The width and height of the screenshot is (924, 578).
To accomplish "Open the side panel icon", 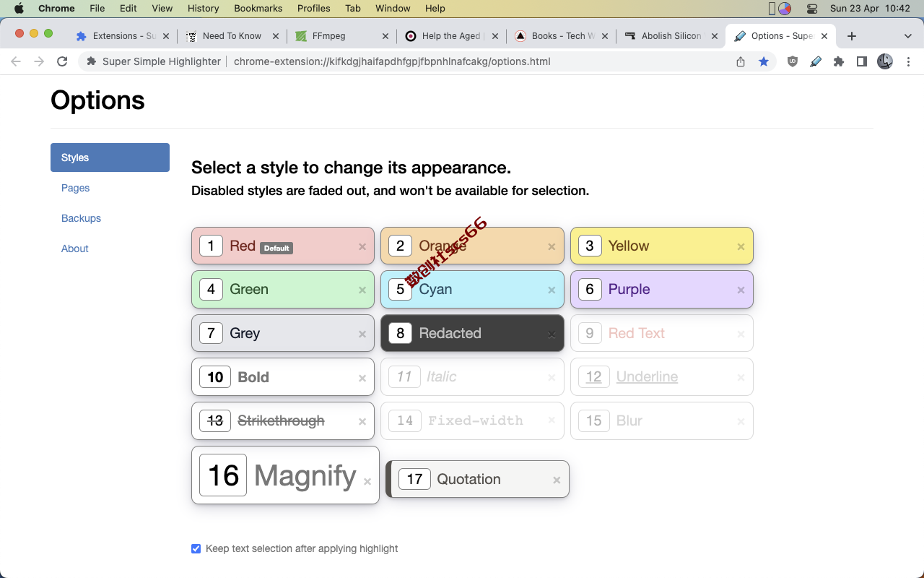I will point(861,61).
